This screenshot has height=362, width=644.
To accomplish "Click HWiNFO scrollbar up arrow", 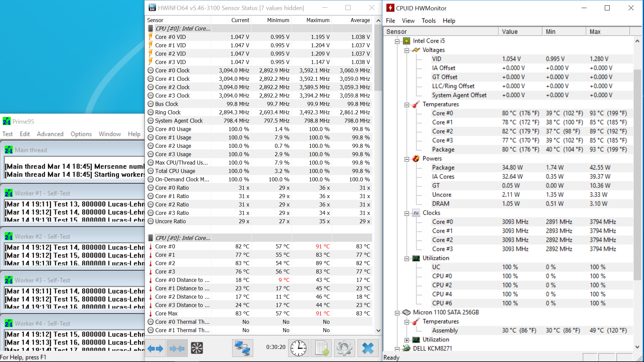I will pos(378,20).
